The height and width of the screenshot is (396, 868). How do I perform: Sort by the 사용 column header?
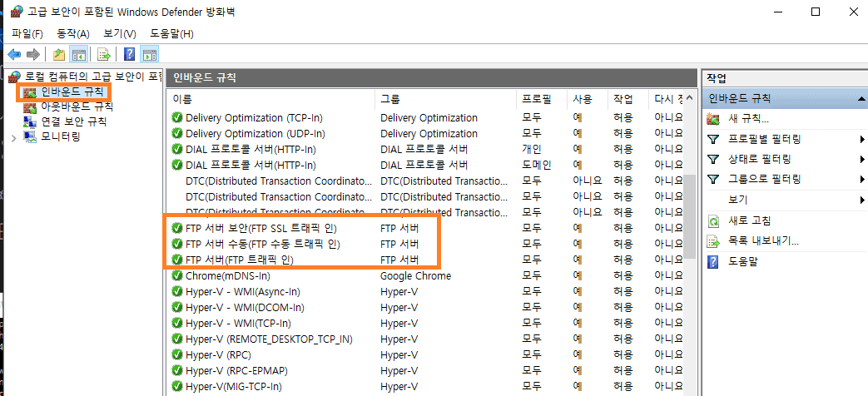(x=587, y=100)
